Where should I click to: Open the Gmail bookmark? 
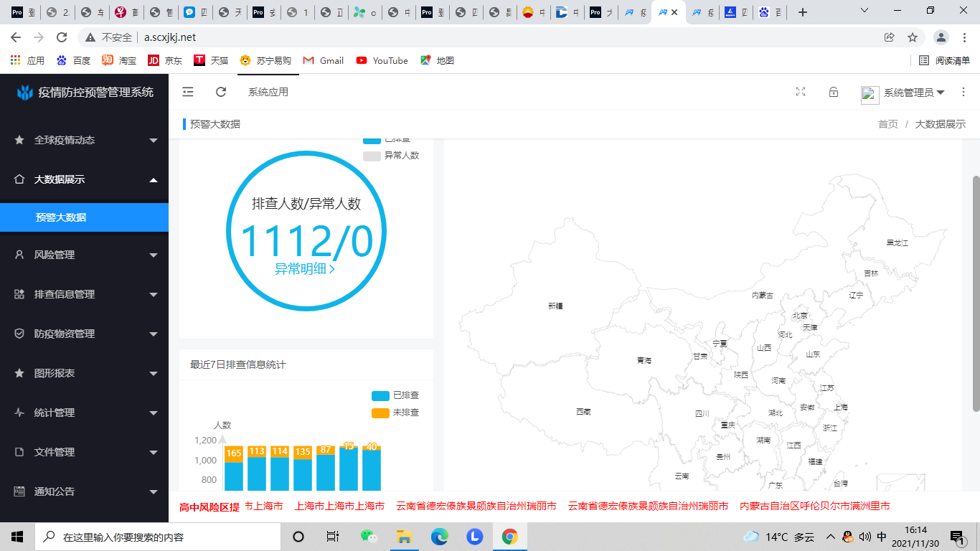324,61
